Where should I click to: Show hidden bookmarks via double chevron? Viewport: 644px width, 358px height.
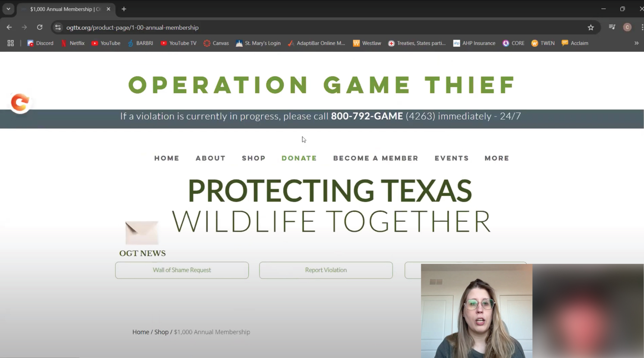click(636, 43)
